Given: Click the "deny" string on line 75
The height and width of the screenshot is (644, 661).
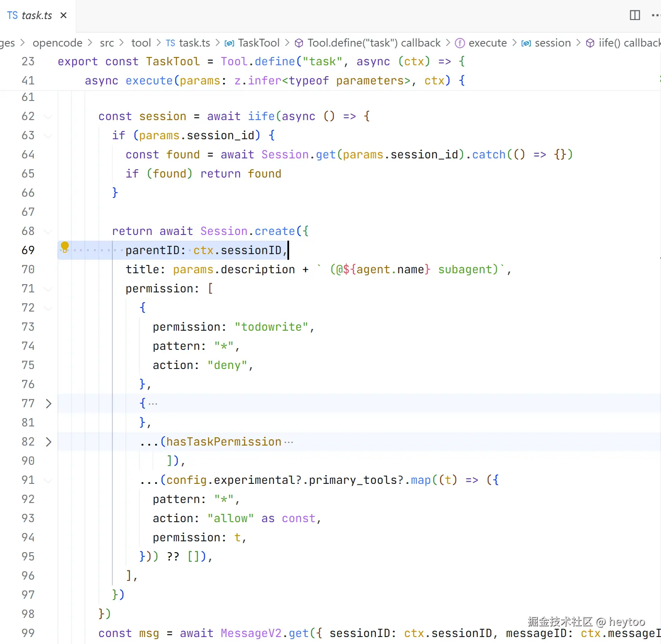Looking at the screenshot, I should pyautogui.click(x=227, y=365).
